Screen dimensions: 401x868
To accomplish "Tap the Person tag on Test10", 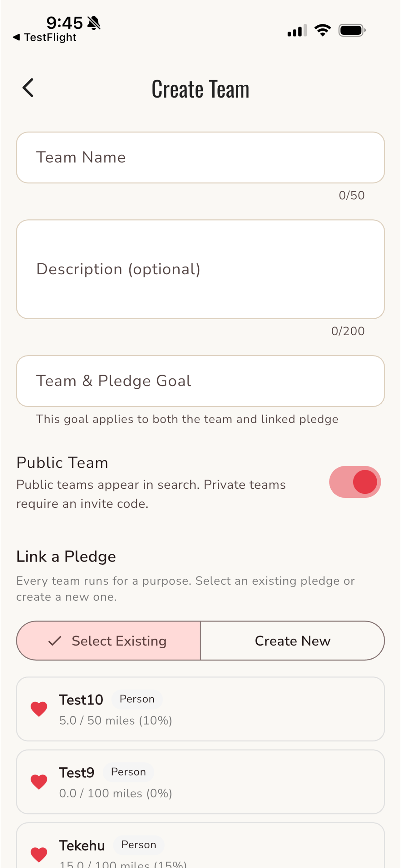I will (x=137, y=699).
